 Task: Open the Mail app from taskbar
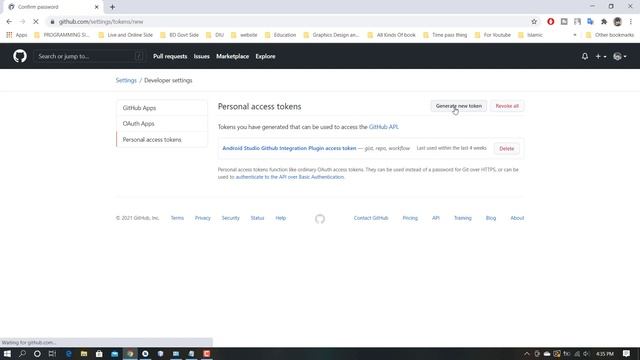tap(114, 353)
